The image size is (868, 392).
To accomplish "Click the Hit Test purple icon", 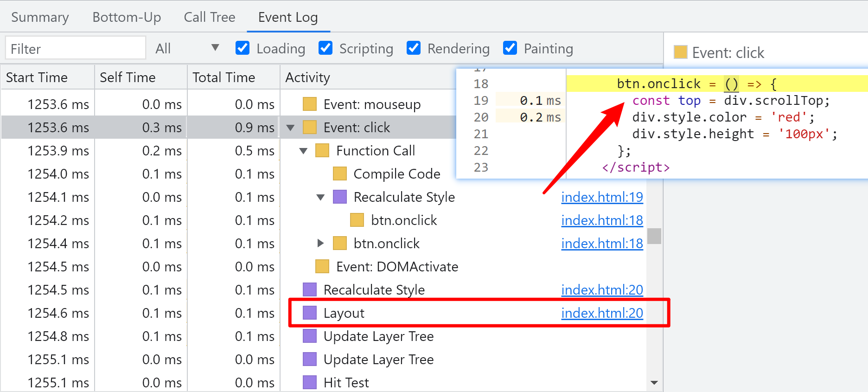I will point(310,382).
